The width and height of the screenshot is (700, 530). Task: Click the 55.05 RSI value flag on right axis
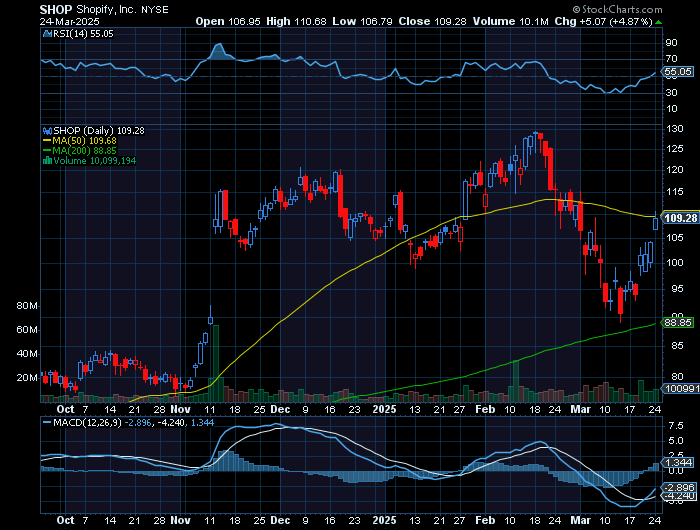(678, 71)
